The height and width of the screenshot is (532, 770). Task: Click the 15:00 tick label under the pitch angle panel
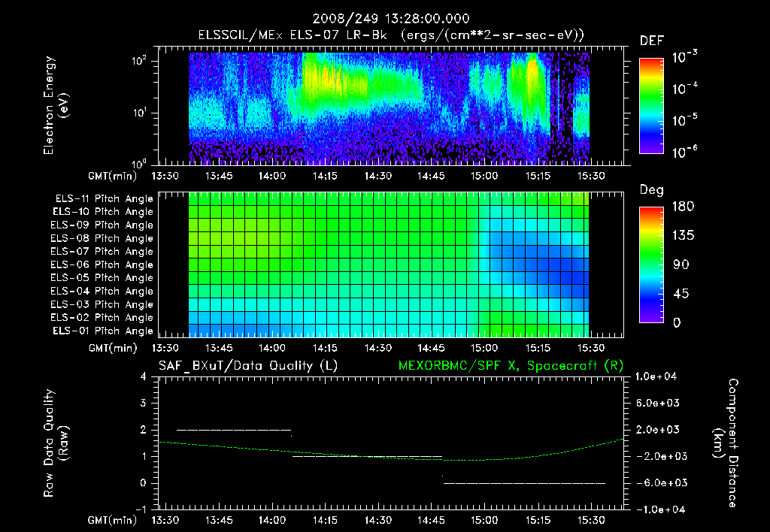coord(484,348)
